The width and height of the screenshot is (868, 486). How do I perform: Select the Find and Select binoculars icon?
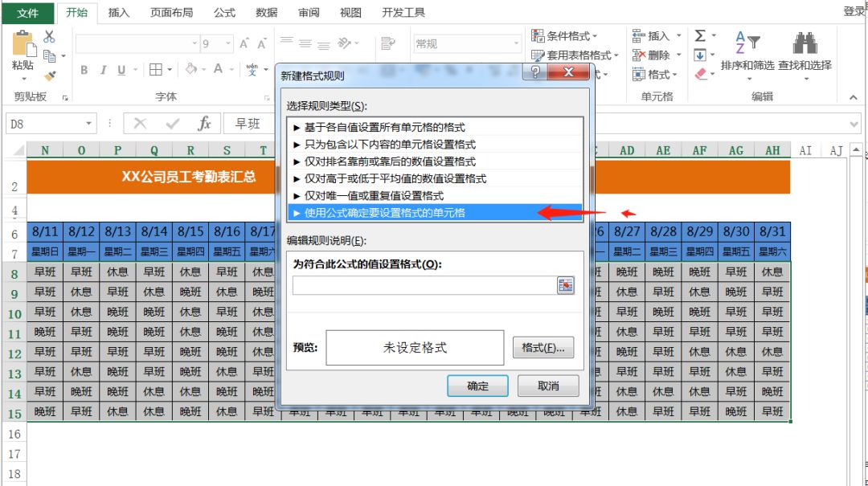point(805,43)
